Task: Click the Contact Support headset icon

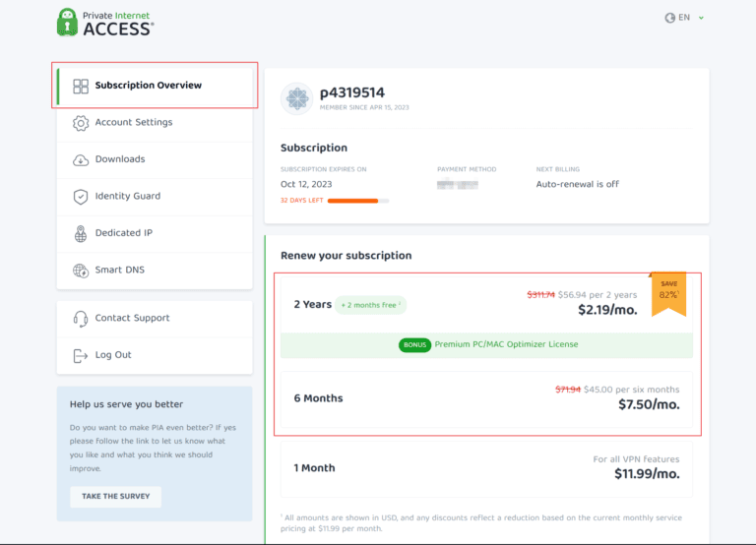Action: point(81,319)
